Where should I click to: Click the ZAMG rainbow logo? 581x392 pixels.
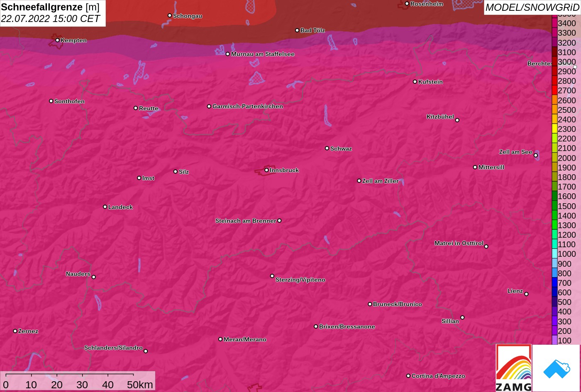point(514,368)
